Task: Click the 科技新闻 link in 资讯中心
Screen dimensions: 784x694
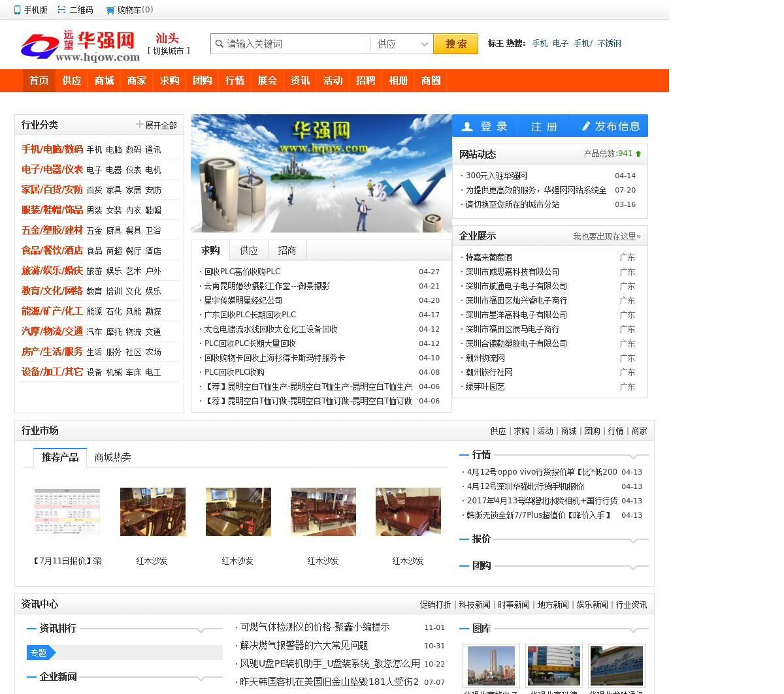Action: tap(474, 605)
